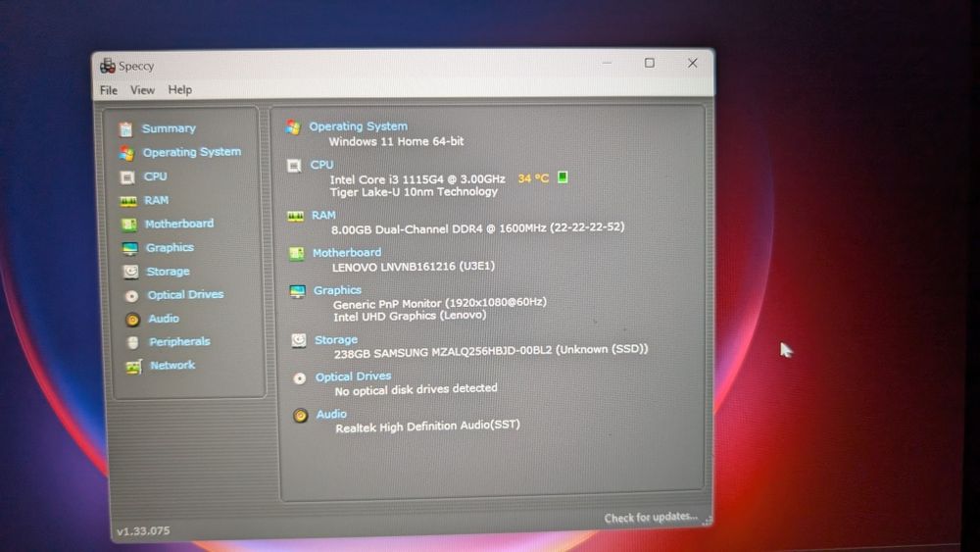Select Optical Drives in the sidebar
The width and height of the screenshot is (980, 552).
tap(185, 294)
